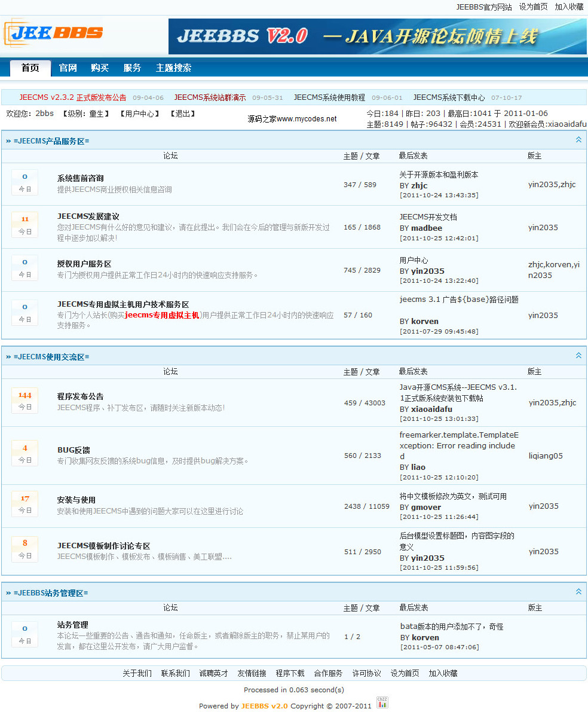Screen dimensions: 588x712
Task: Open the 服务 navigation item
Action: [x=132, y=68]
